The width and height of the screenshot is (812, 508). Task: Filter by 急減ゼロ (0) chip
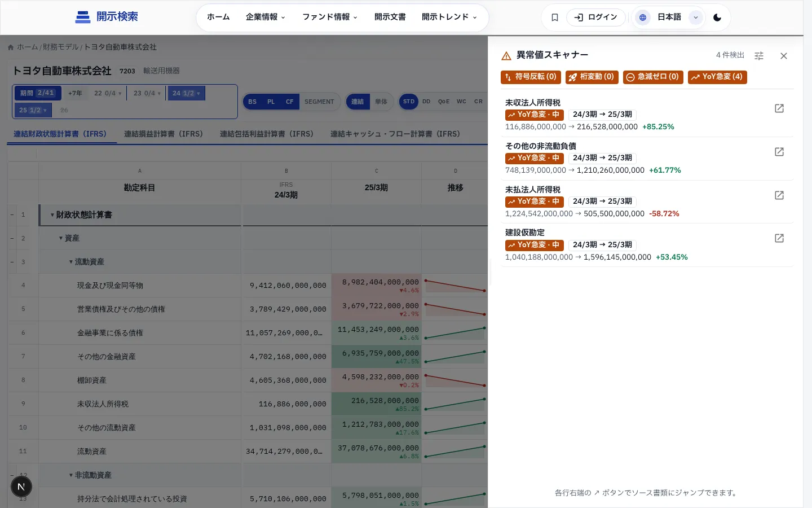pos(653,77)
